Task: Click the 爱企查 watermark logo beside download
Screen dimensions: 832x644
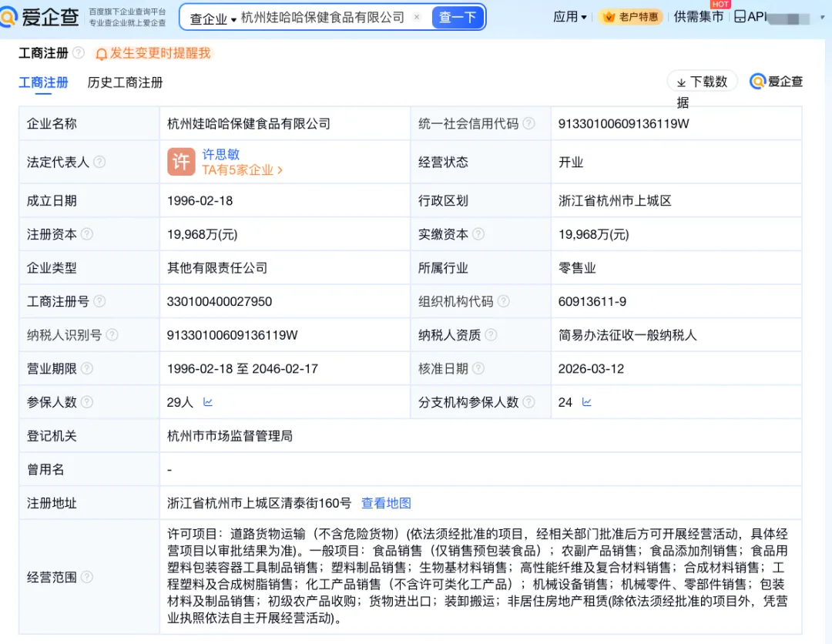Action: 776,81
